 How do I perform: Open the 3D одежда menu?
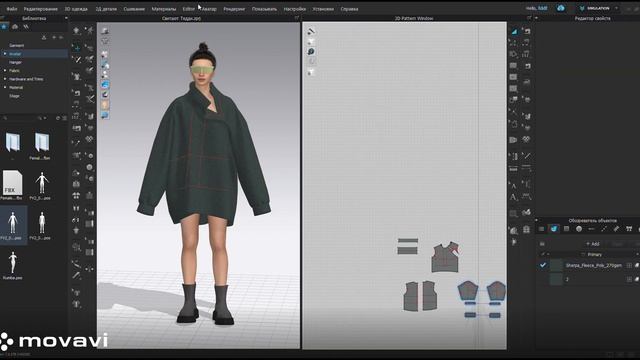click(x=76, y=9)
